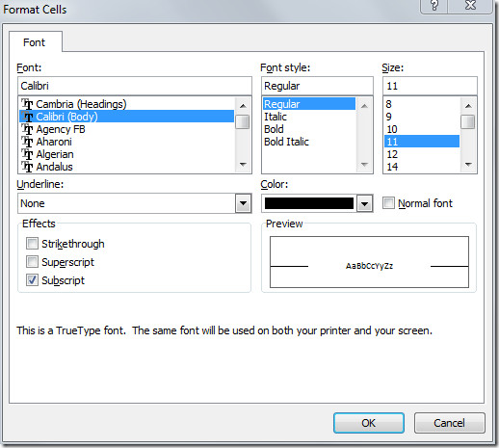Click size list scroll up arrow

[x=468, y=106]
